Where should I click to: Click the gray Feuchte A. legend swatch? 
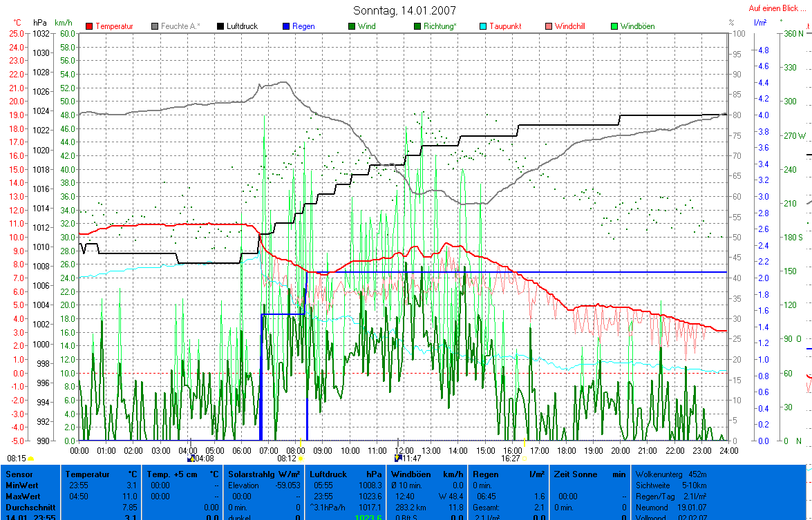pos(155,26)
